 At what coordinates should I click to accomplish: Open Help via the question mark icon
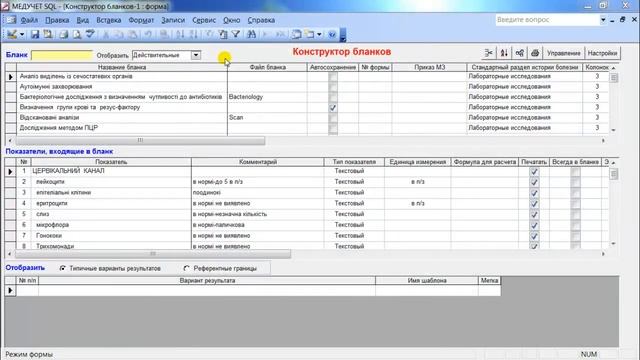point(332,35)
